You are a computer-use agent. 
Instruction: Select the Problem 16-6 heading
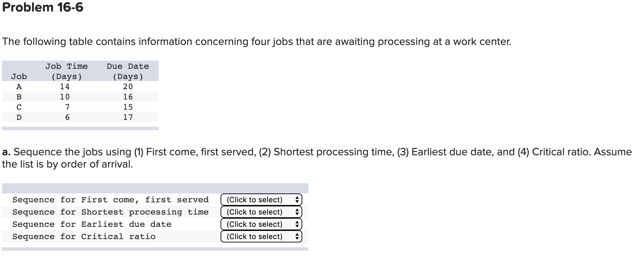tap(43, 7)
